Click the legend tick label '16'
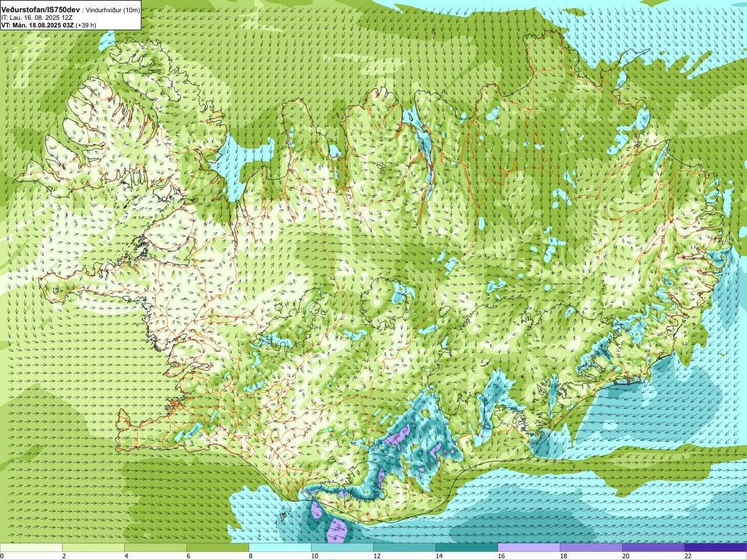Viewport: 747px width, 560px height. 501,556
